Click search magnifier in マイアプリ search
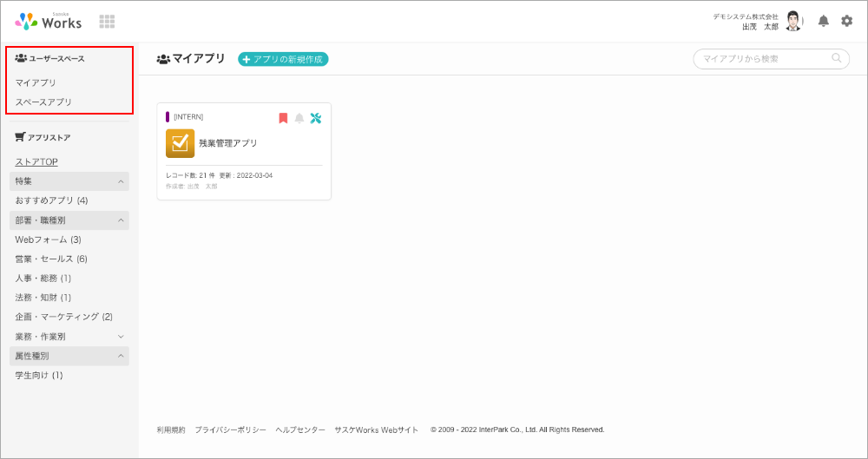 837,57
